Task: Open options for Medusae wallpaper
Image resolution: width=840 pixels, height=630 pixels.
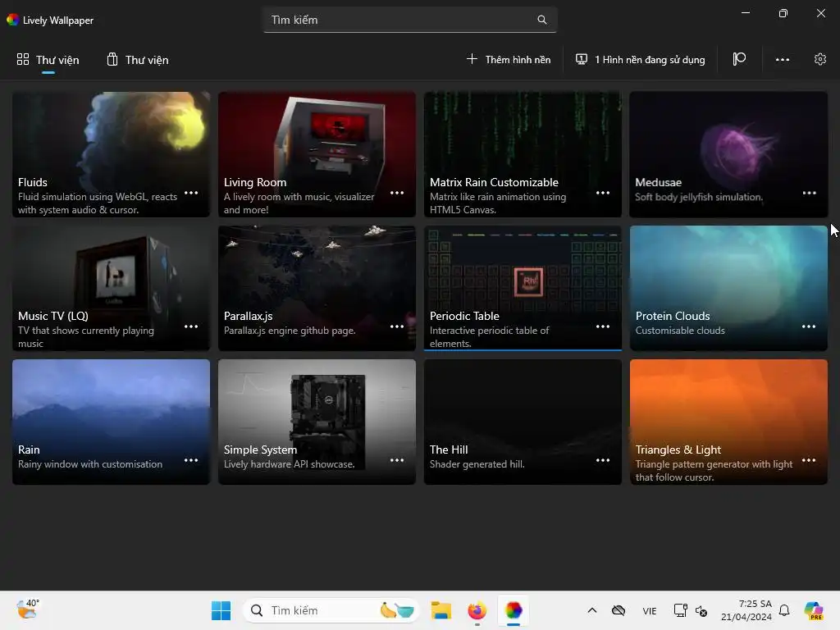Action: pos(809,193)
